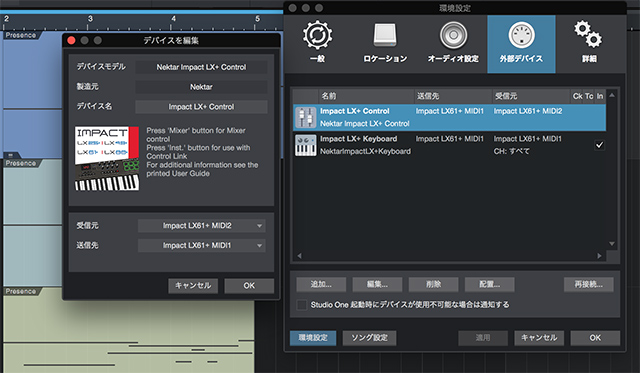
Task: Click the device list scroll right arrow
Action: (599, 256)
